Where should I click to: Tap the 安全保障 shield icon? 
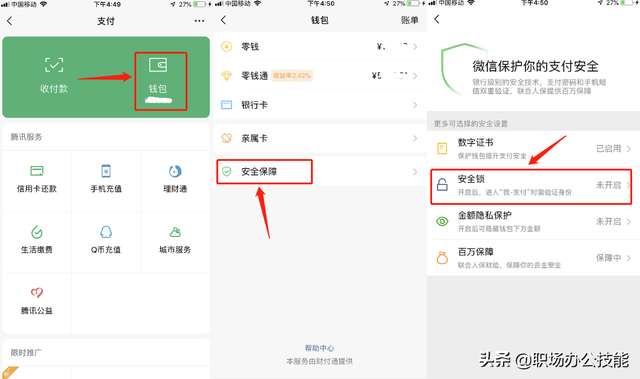pos(227,171)
